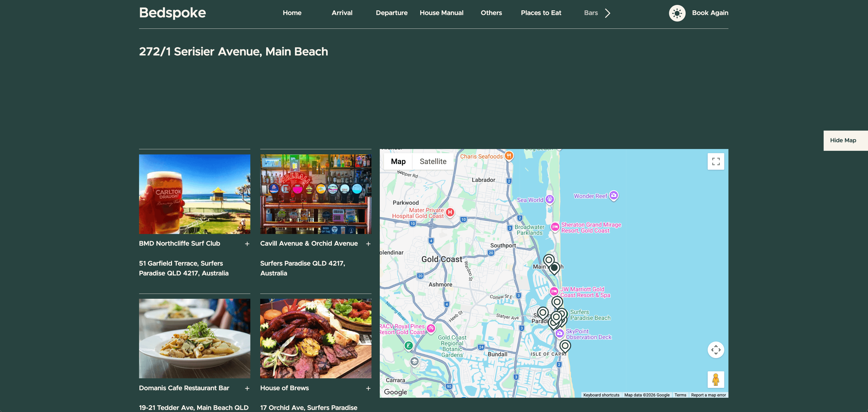Click the Hide Map button
Viewport: 868px width, 412px height.
(845, 140)
